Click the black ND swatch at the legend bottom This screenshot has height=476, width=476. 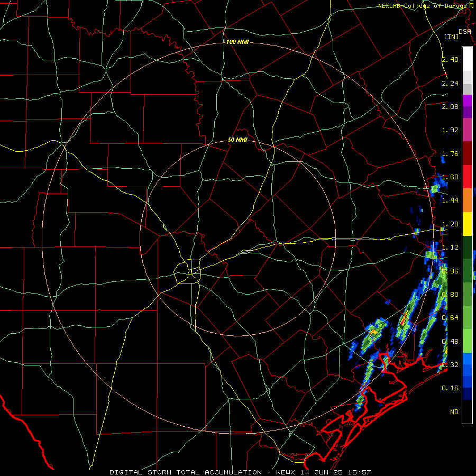click(467, 411)
